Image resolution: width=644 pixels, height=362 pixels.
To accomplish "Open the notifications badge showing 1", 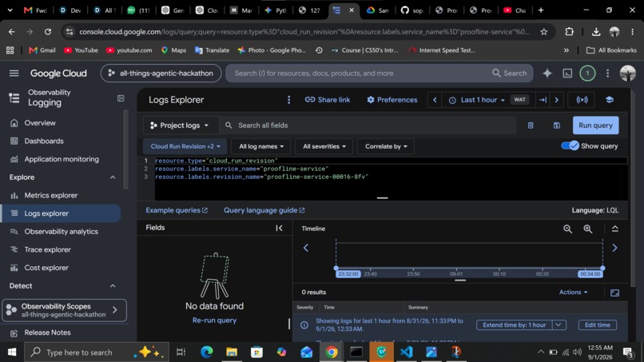I will pyautogui.click(x=587, y=74).
